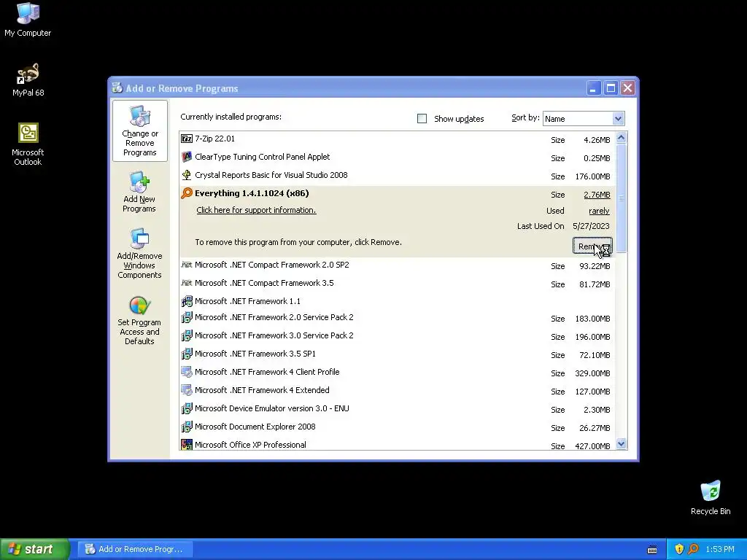This screenshot has width=747, height=560.
Task: Click the keyboard icon on taskbar
Action: [652, 550]
